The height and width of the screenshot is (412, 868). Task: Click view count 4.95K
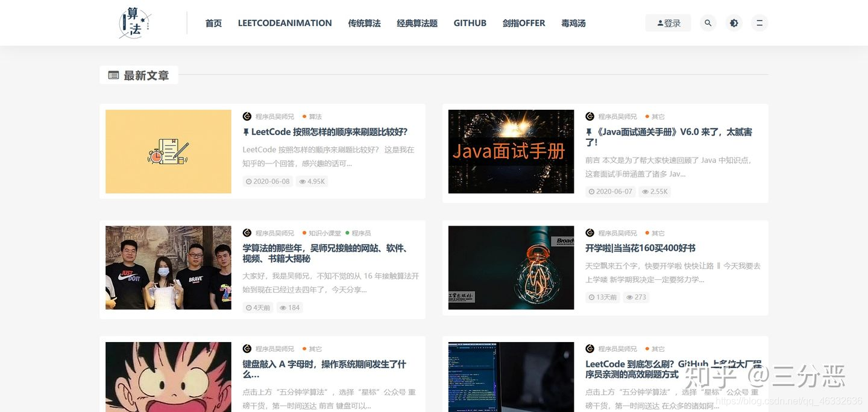pyautogui.click(x=312, y=181)
